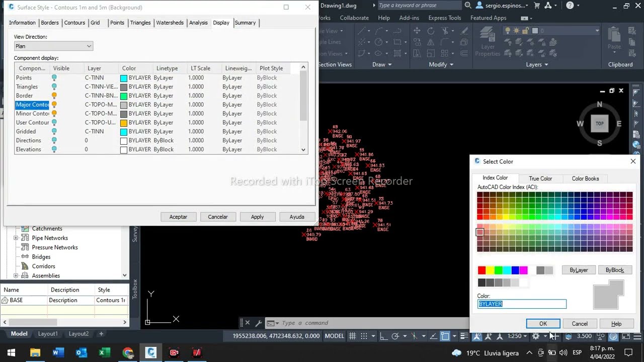Open Word from the taskbar
644x362 pixels.
pyautogui.click(x=58, y=352)
